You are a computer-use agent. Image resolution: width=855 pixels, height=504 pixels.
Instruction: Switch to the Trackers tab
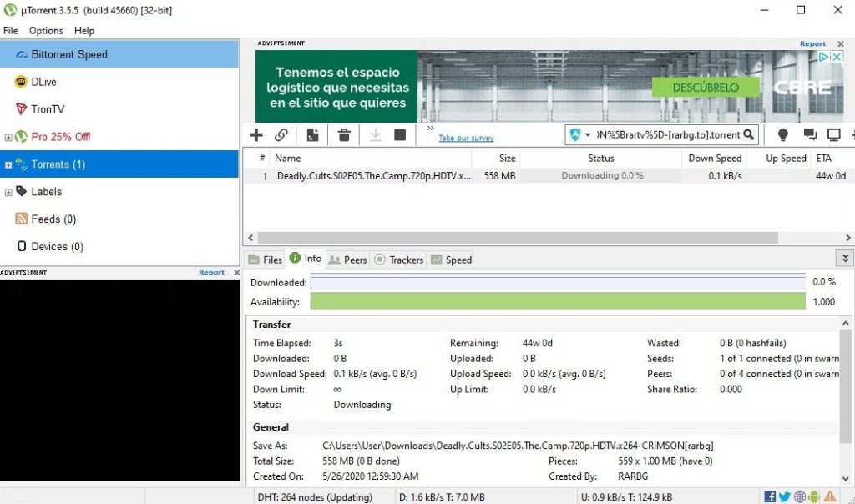(x=398, y=260)
